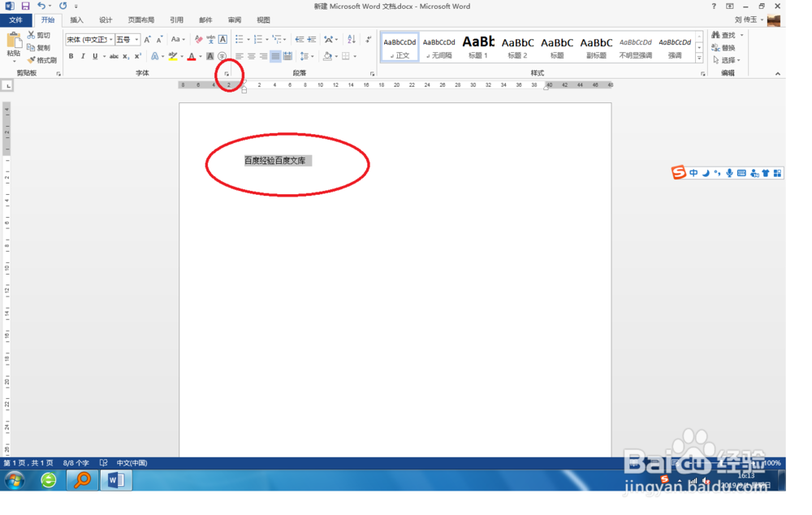Viewport: 812px width, 515px height.
Task: Activate the Format Painter (格式刷) tool
Action: (x=42, y=60)
